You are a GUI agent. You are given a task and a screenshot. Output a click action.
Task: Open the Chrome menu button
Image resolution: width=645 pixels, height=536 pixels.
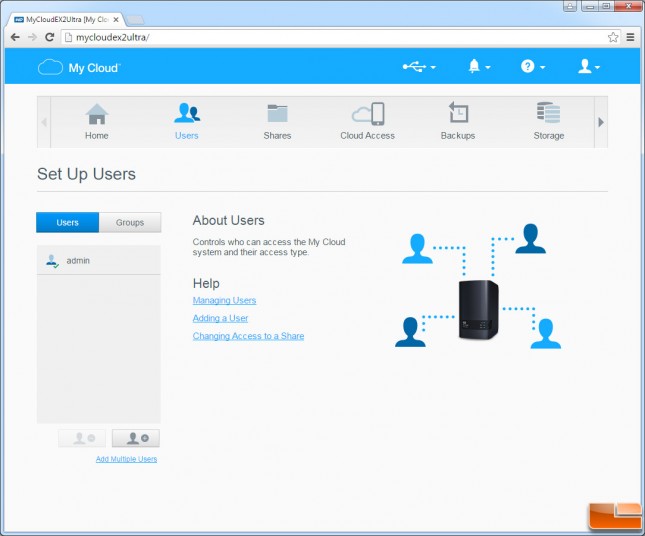630,37
